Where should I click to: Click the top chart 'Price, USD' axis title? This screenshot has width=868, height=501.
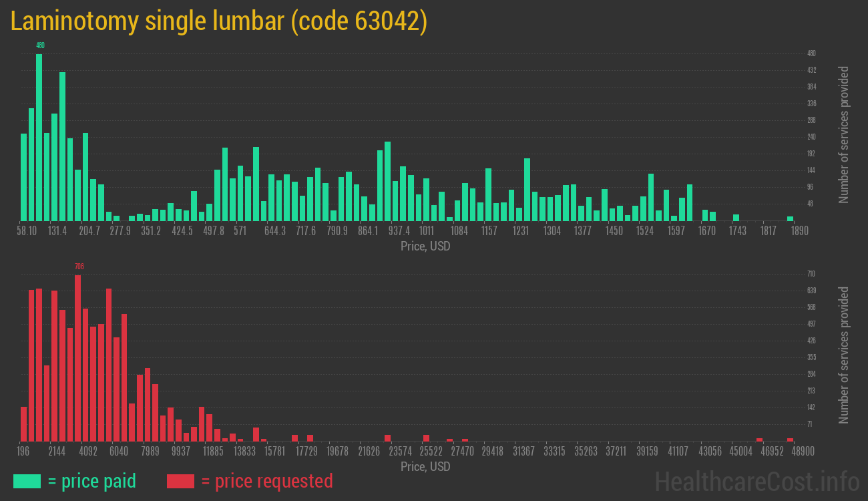tap(425, 246)
